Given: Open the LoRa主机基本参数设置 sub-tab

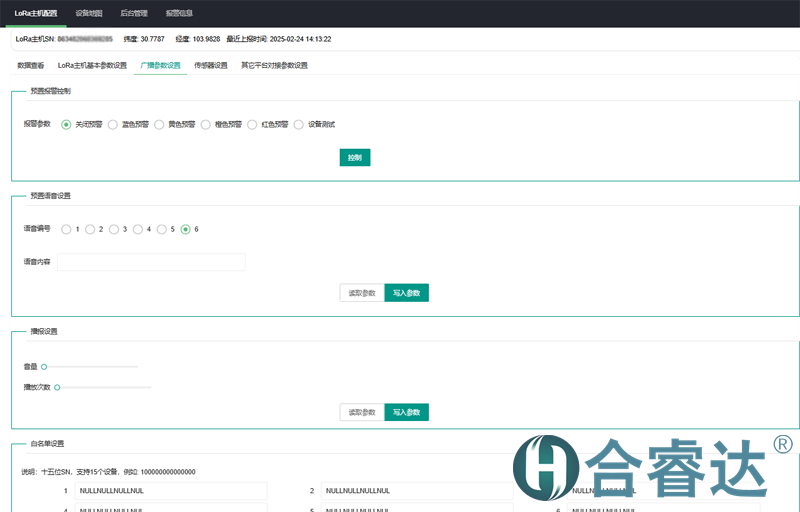Looking at the screenshot, I should pyautogui.click(x=92, y=65).
